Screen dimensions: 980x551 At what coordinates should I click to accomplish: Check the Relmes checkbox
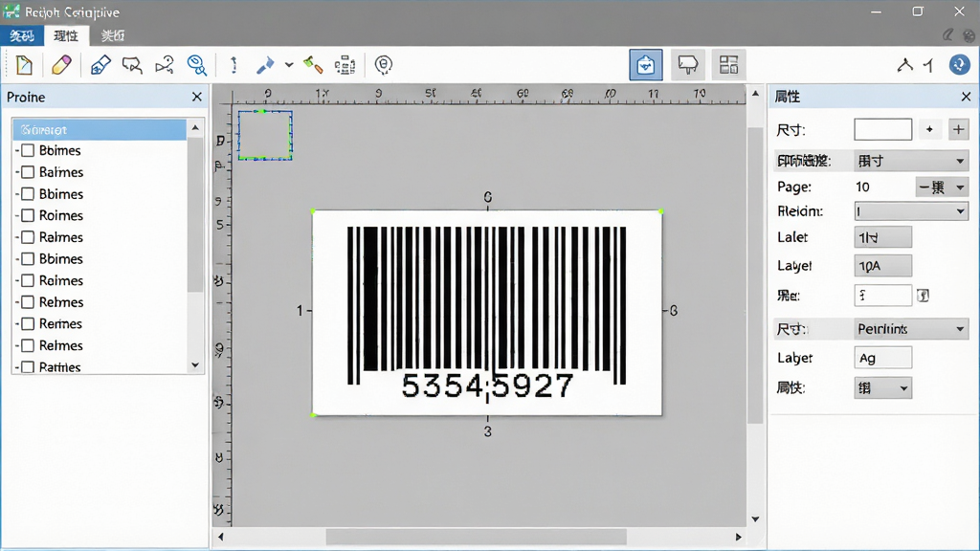pyautogui.click(x=28, y=345)
